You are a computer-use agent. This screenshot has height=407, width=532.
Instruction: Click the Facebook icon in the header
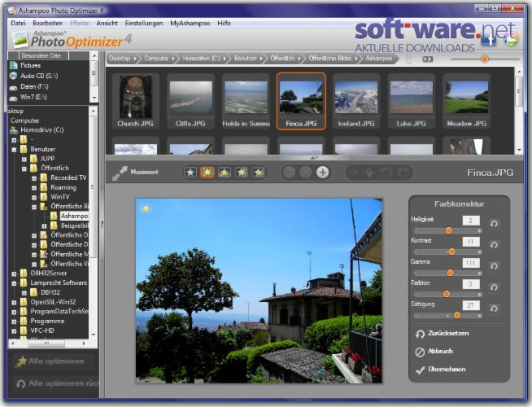[489, 38]
